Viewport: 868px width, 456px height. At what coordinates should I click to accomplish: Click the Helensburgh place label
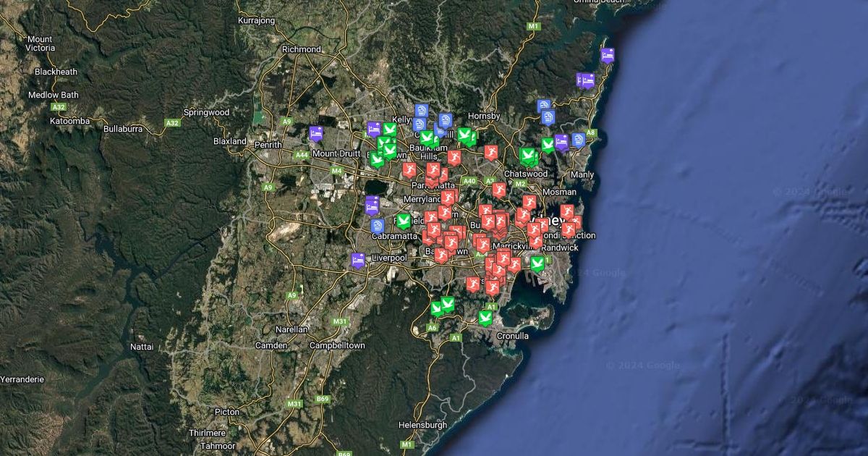423,425
